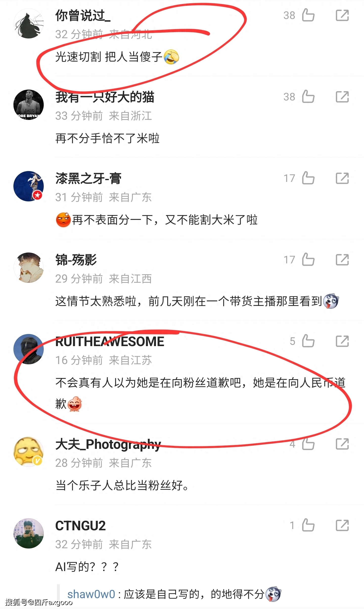Viewport: 364px width, 610px height.
Task: Like the comment from 漆黑之牙-膏
Action: coord(308,178)
